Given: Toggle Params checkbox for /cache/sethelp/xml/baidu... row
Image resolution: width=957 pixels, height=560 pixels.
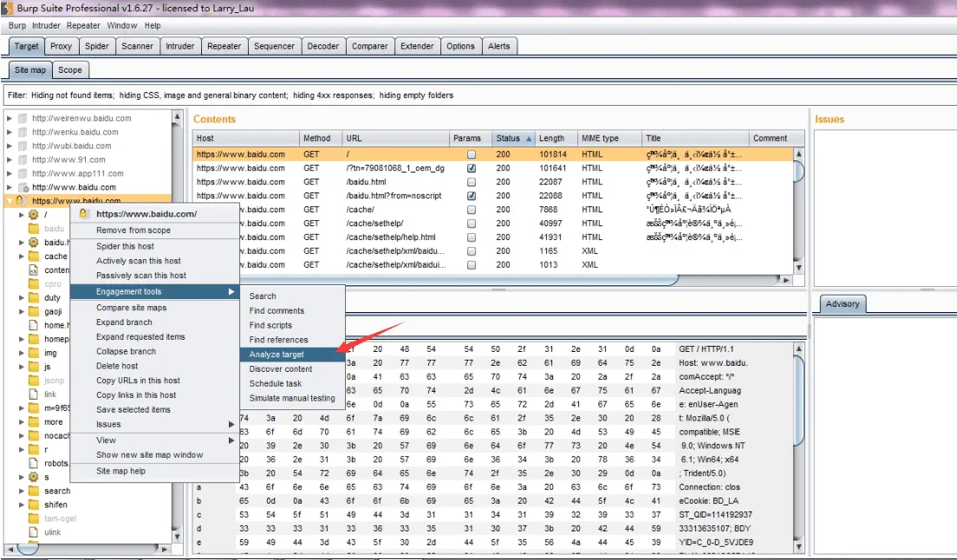Looking at the screenshot, I should tap(472, 251).
